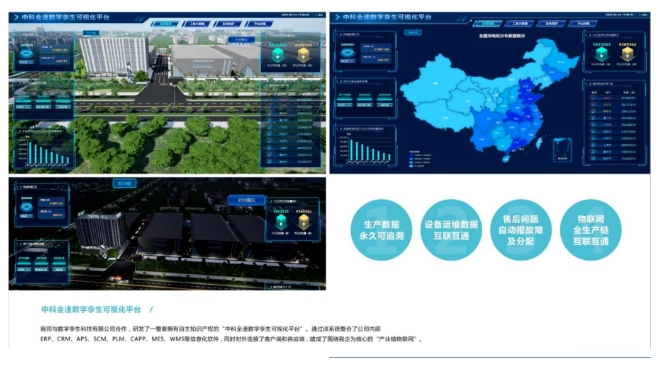Click the blue pill button above the daytime warehouse
This screenshot has height=380, width=656.
point(241,40)
